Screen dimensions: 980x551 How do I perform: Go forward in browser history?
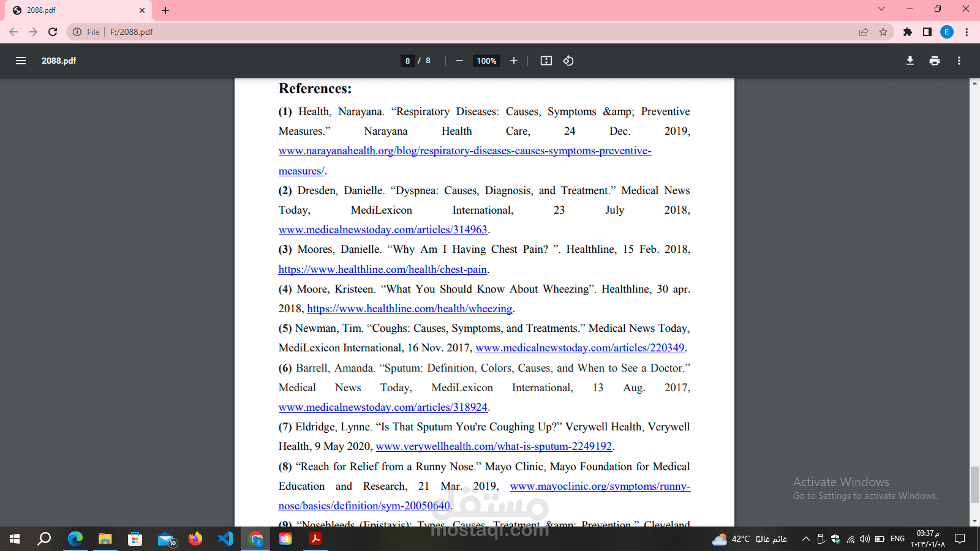pyautogui.click(x=33, y=32)
